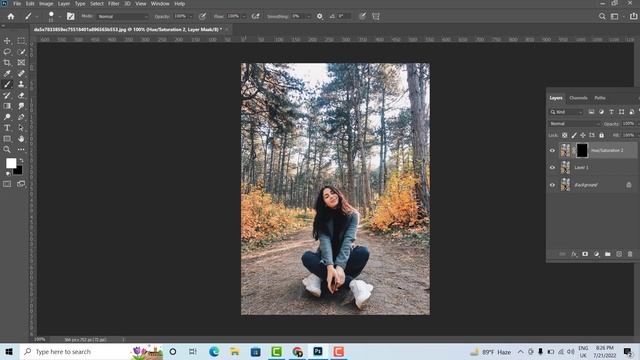This screenshot has width=640, height=360.
Task: Hide the Background layer
Action: tap(552, 185)
